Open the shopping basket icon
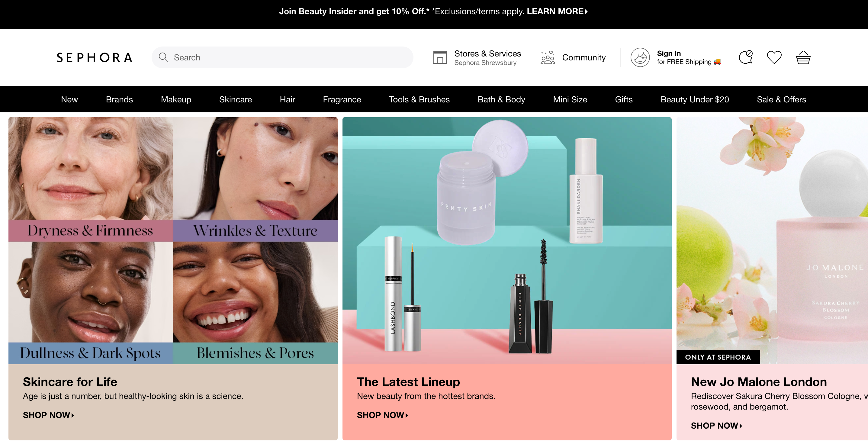The image size is (868, 444). click(803, 57)
